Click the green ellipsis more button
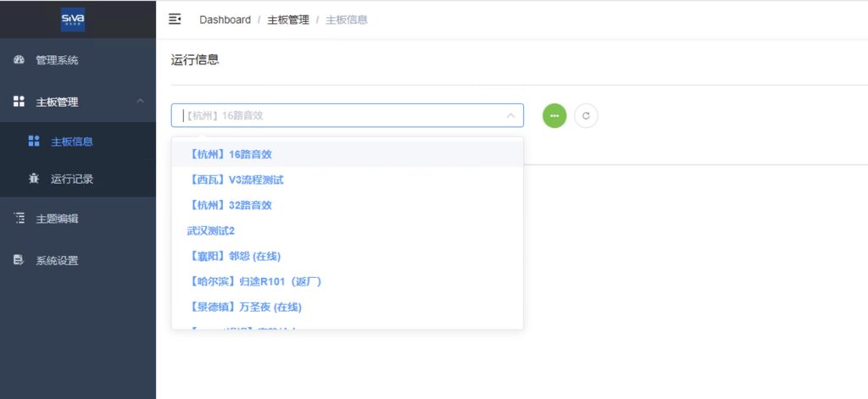This screenshot has height=399, width=868. [554, 115]
